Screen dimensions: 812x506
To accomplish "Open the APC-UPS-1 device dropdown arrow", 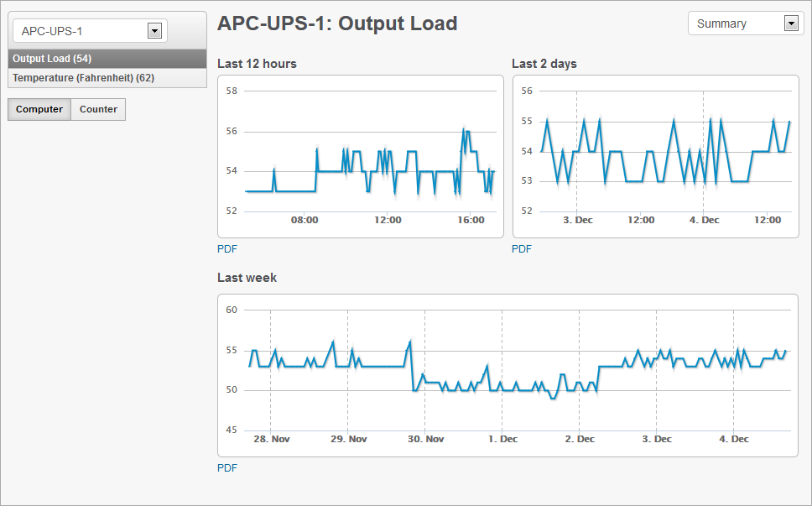I will (x=154, y=31).
